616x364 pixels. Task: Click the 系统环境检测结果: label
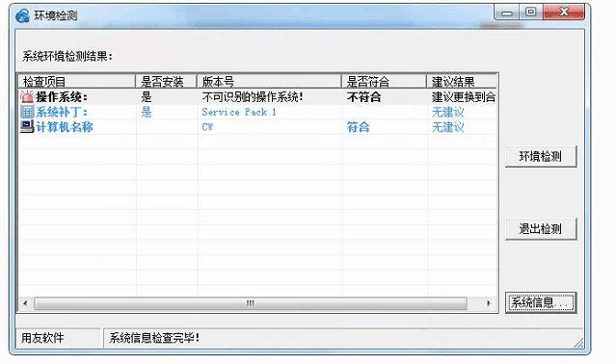[x=67, y=57]
